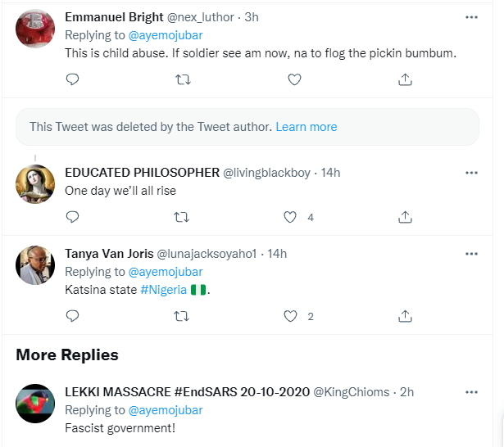This screenshot has width=504, height=447.
Task: Share Emmanuel Bright's tweet
Action: pos(405,79)
